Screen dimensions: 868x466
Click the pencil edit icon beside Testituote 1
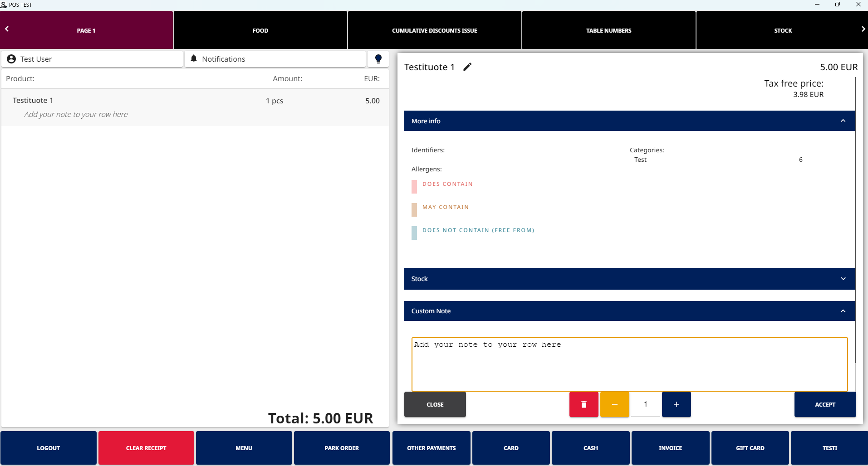(467, 67)
